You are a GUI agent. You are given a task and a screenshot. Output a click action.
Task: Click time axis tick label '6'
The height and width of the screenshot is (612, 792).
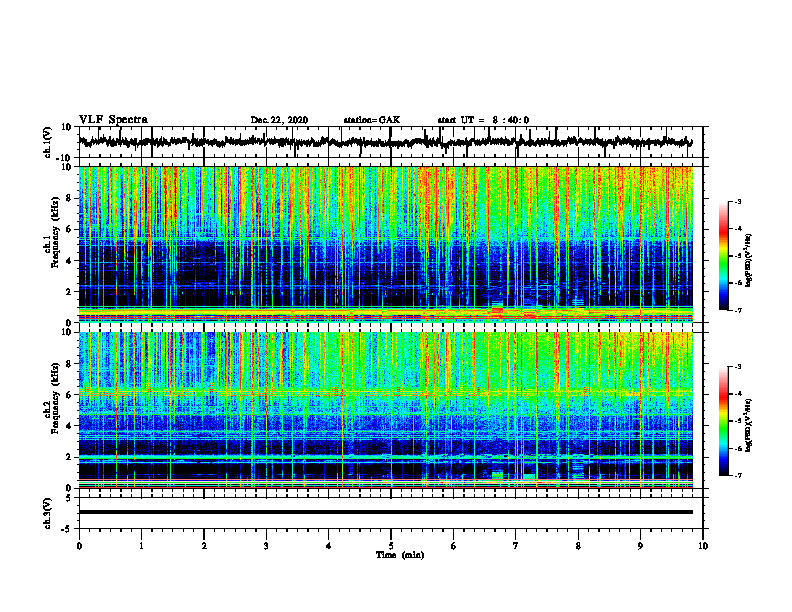[x=454, y=546]
